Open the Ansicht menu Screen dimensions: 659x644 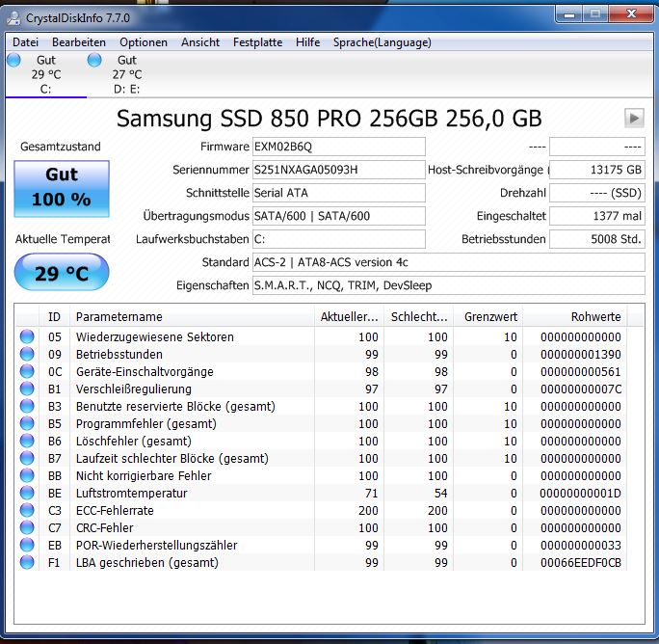coord(200,42)
